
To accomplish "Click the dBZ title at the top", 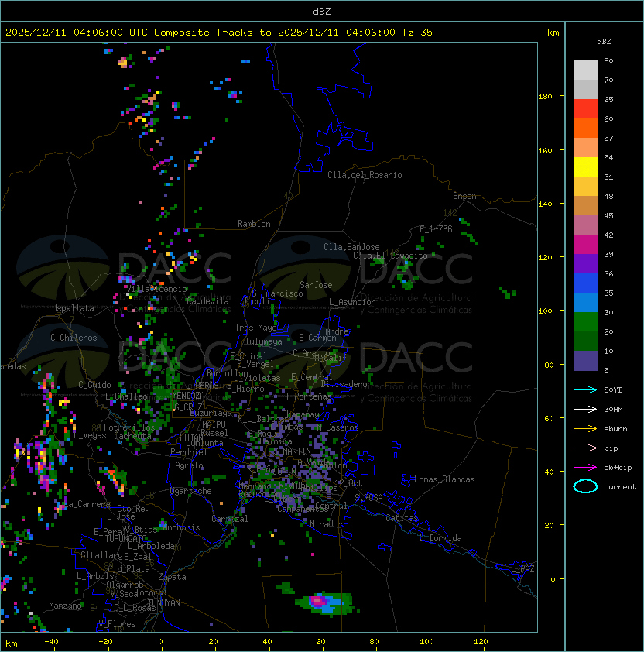I will [x=322, y=11].
